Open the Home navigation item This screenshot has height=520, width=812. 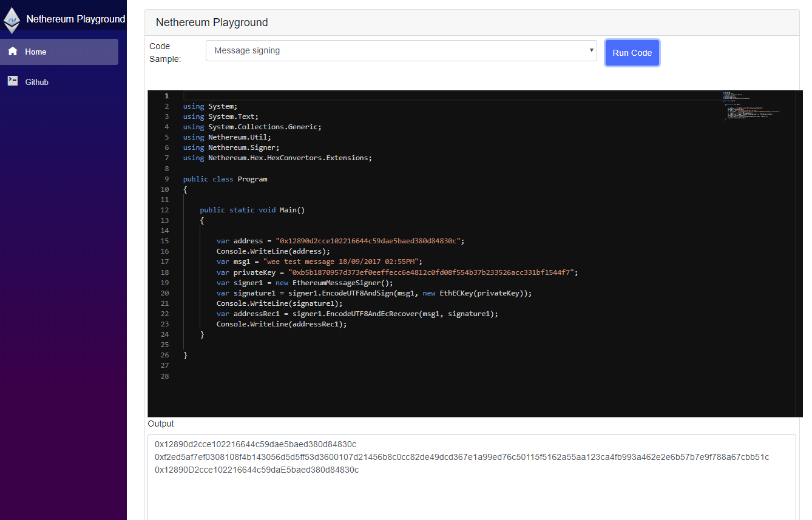[59, 52]
